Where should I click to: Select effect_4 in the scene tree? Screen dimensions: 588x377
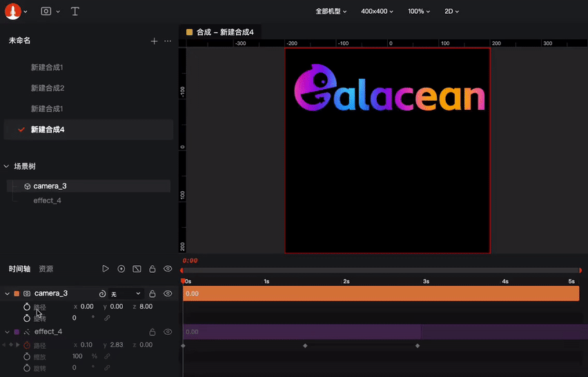pos(47,201)
